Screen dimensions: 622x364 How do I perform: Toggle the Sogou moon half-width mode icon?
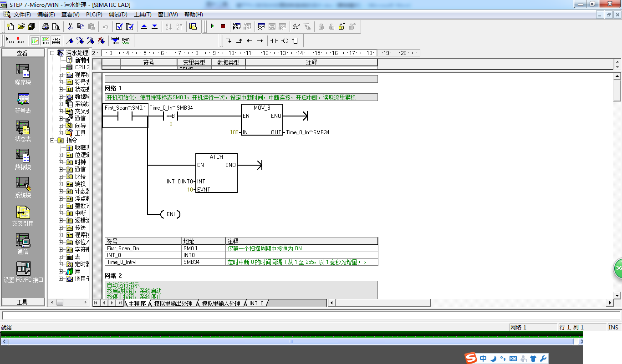pos(493,359)
